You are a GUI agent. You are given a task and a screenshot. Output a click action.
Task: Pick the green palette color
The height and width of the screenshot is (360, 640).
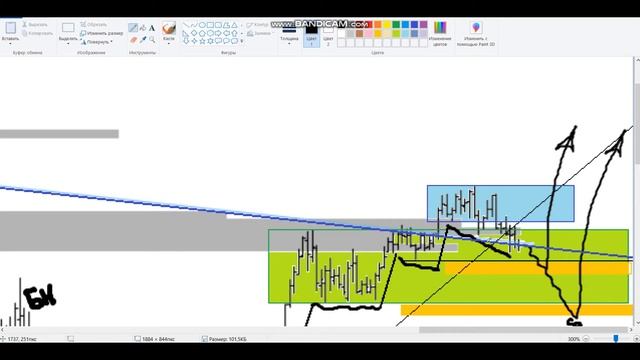click(396, 24)
